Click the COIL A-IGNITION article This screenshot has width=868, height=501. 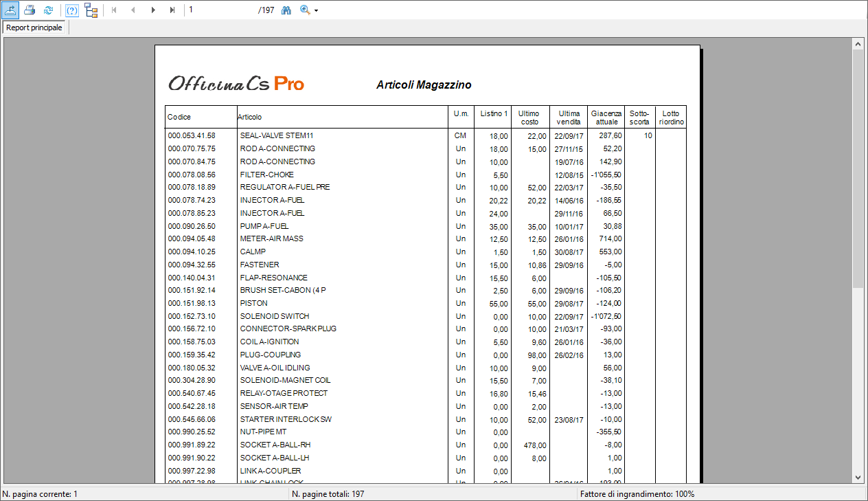[270, 342]
